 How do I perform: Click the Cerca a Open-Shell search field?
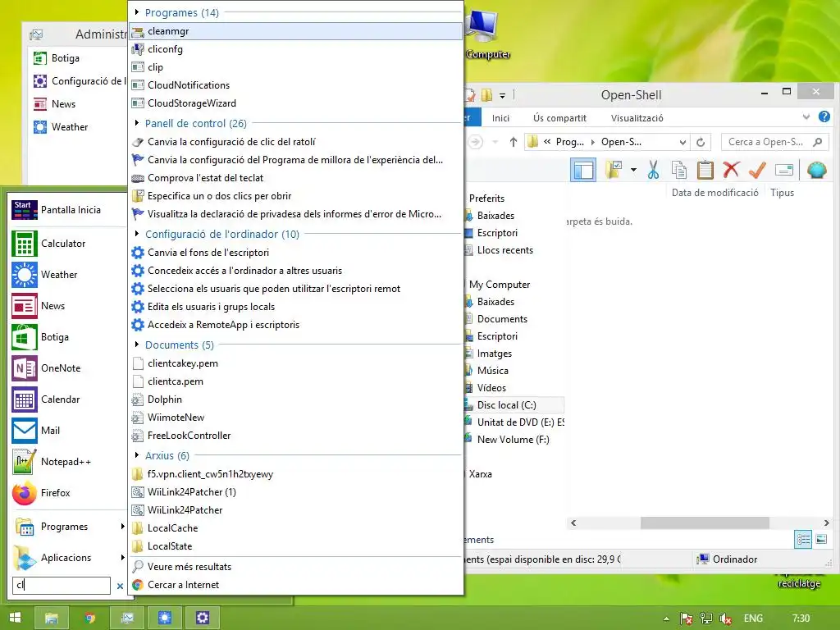(774, 142)
